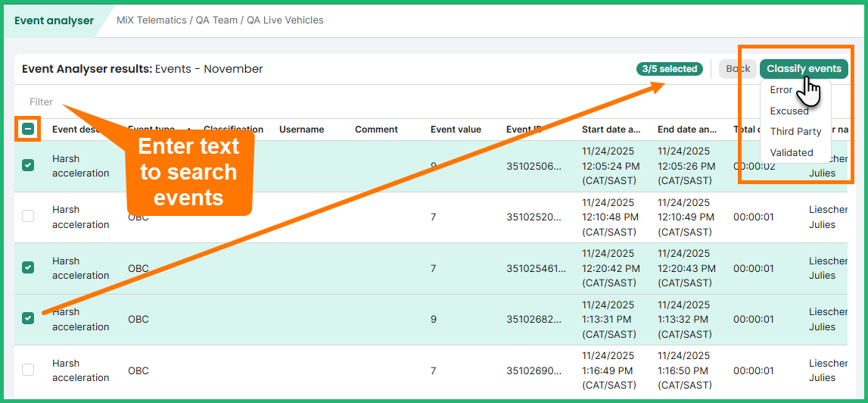Image resolution: width=868 pixels, height=403 pixels.
Task: Choose Excused from the classify menu
Action: [789, 111]
